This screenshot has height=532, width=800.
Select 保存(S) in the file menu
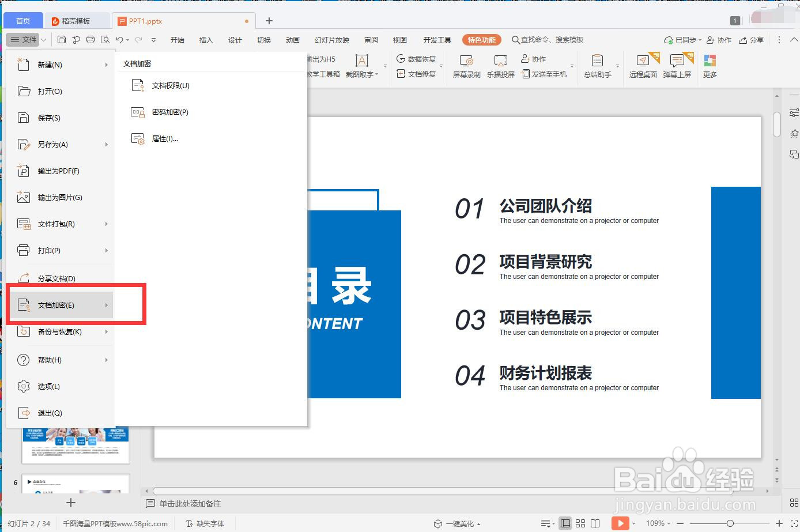(x=61, y=118)
